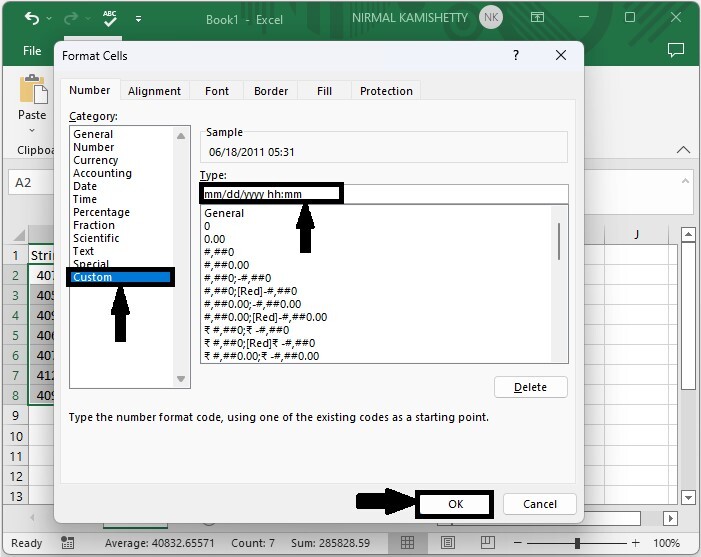Click the 100% zoom level
This screenshot has width=701, height=557.
coord(666,543)
